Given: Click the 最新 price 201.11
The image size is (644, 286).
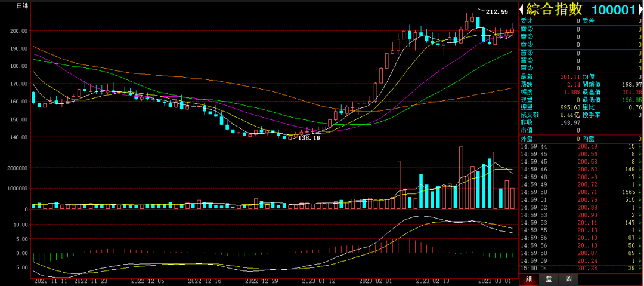Looking at the screenshot, I should pyautogui.click(x=570, y=76).
